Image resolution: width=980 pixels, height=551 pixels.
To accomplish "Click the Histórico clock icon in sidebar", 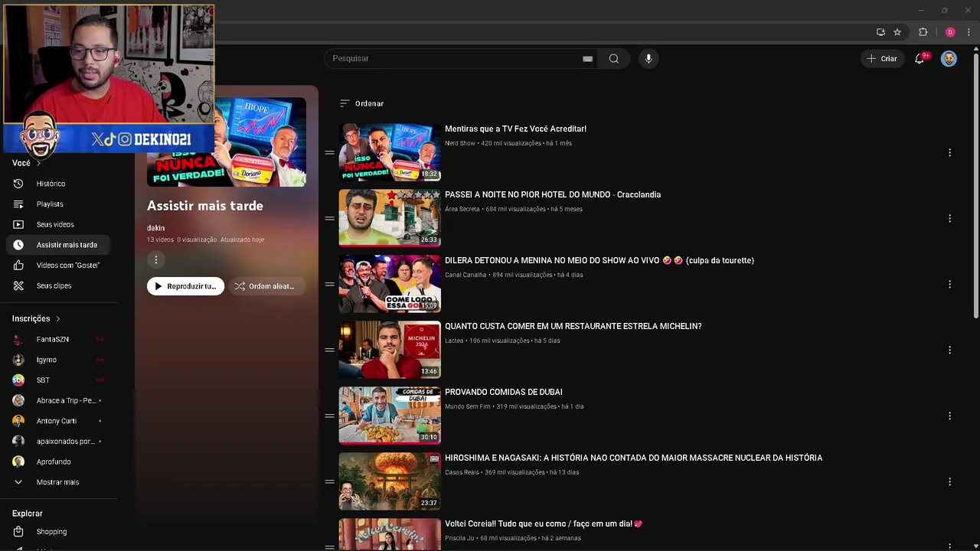I will point(18,184).
